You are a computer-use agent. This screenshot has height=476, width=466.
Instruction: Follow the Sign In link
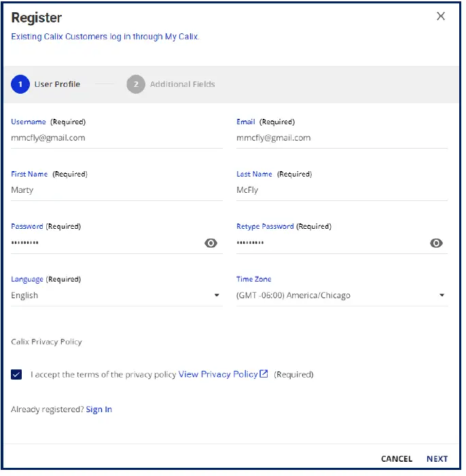pos(99,409)
